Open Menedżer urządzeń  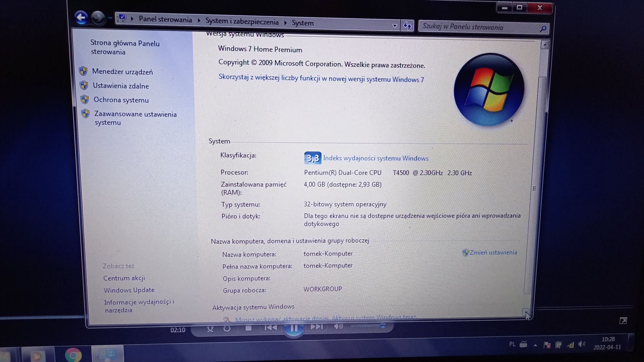pos(122,71)
